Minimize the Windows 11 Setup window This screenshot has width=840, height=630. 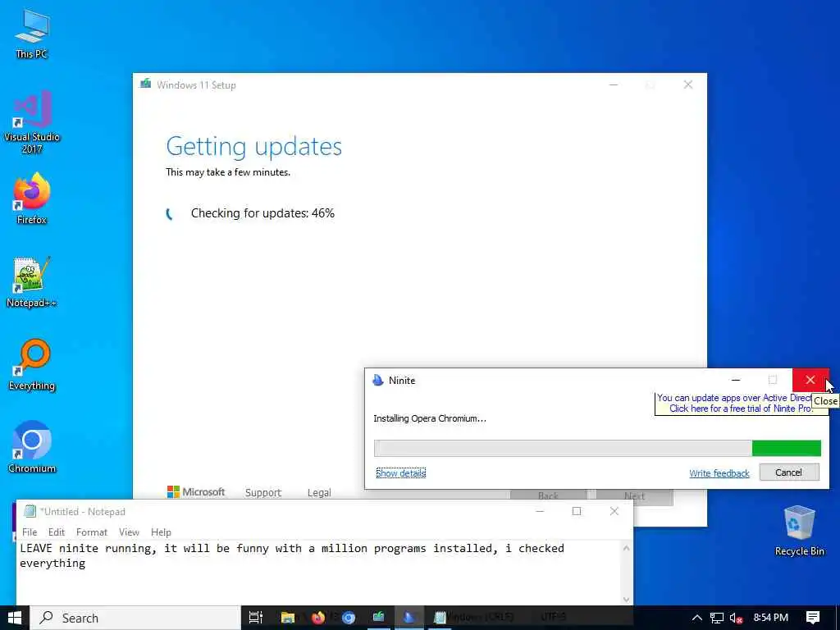pyautogui.click(x=614, y=84)
